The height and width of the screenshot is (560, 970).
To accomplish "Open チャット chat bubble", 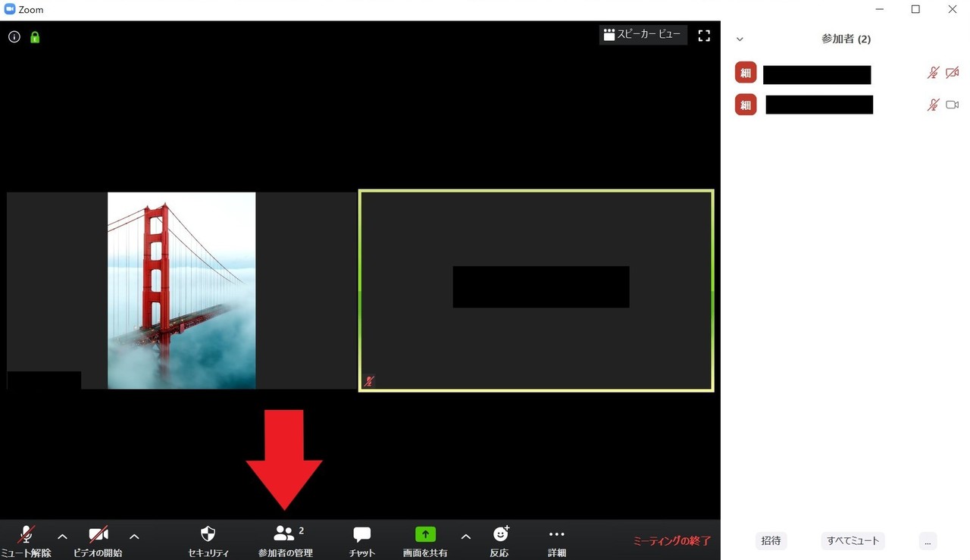I will coord(362,541).
